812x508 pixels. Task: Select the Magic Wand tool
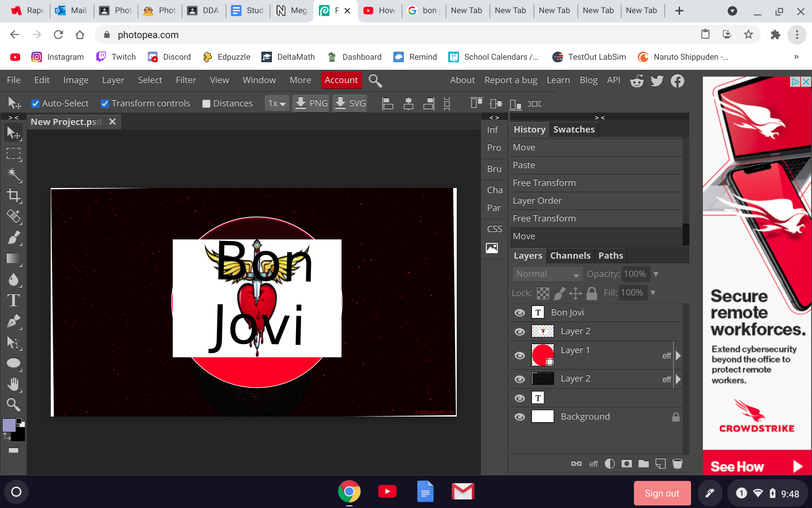click(x=14, y=175)
